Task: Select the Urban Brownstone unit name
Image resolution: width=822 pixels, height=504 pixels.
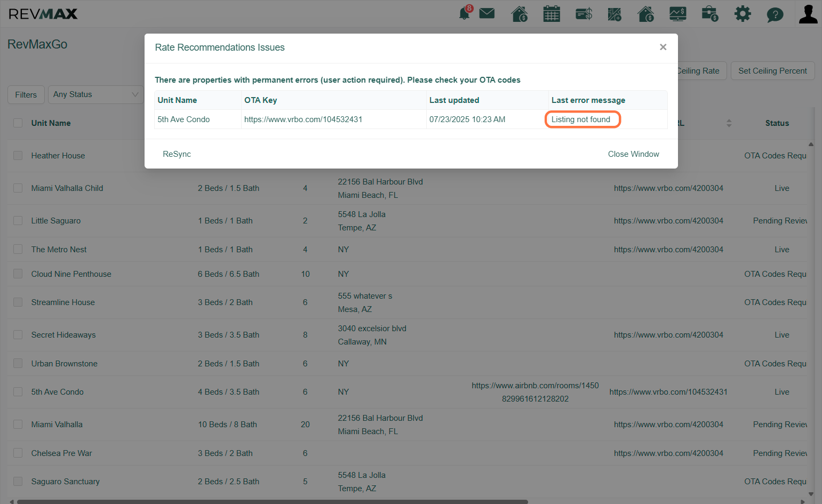Action: coord(65,364)
